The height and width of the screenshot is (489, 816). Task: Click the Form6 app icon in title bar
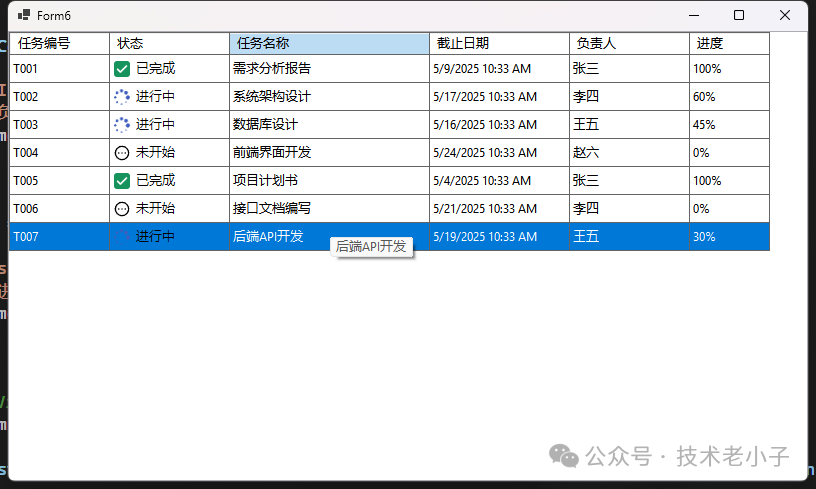pos(23,16)
